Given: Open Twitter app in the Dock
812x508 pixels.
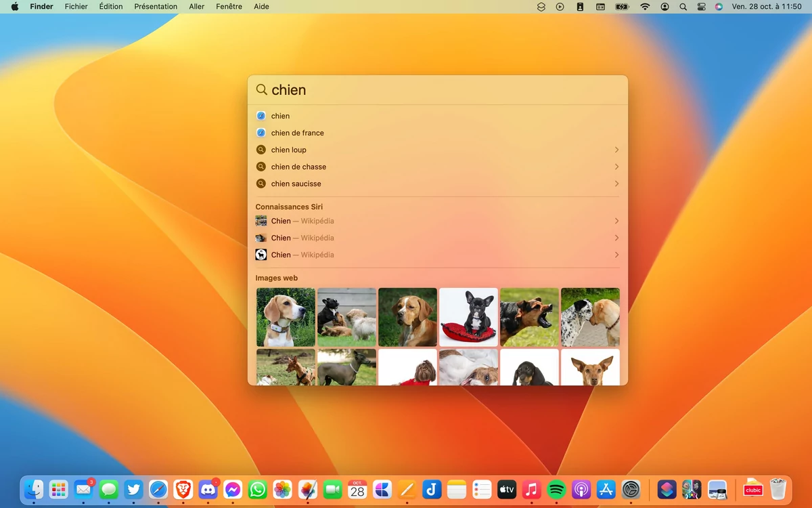Looking at the screenshot, I should tap(133, 489).
